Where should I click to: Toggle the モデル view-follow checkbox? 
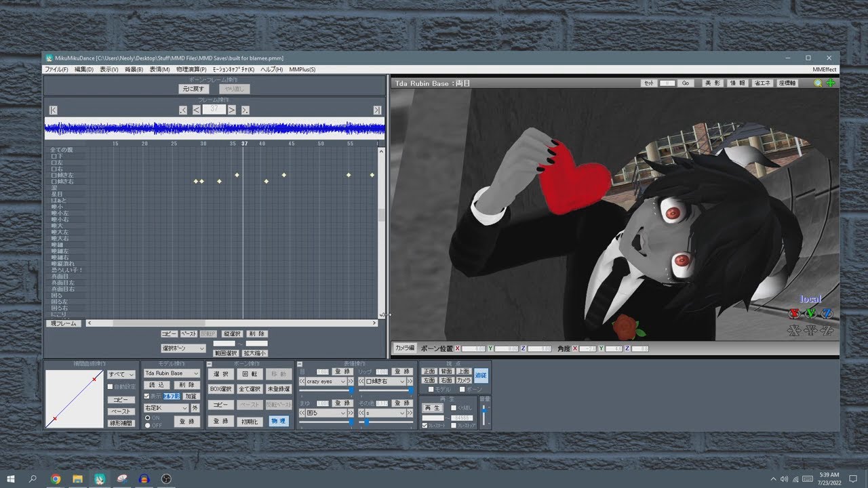431,389
